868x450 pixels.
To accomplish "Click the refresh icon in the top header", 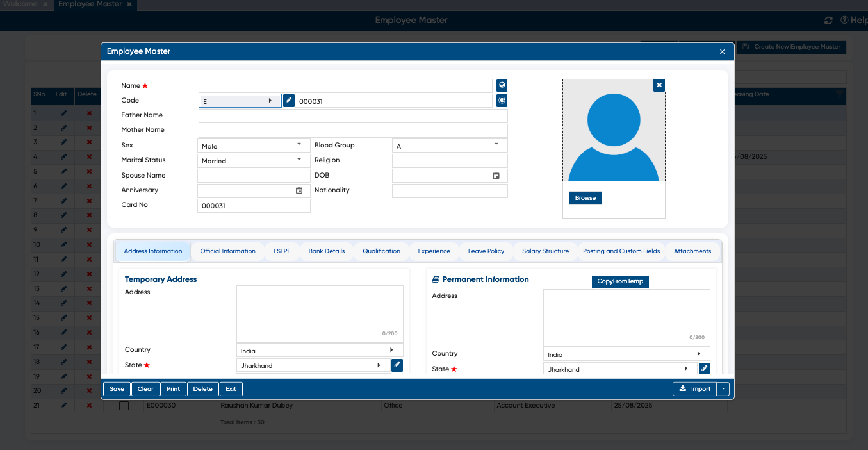I will (828, 21).
